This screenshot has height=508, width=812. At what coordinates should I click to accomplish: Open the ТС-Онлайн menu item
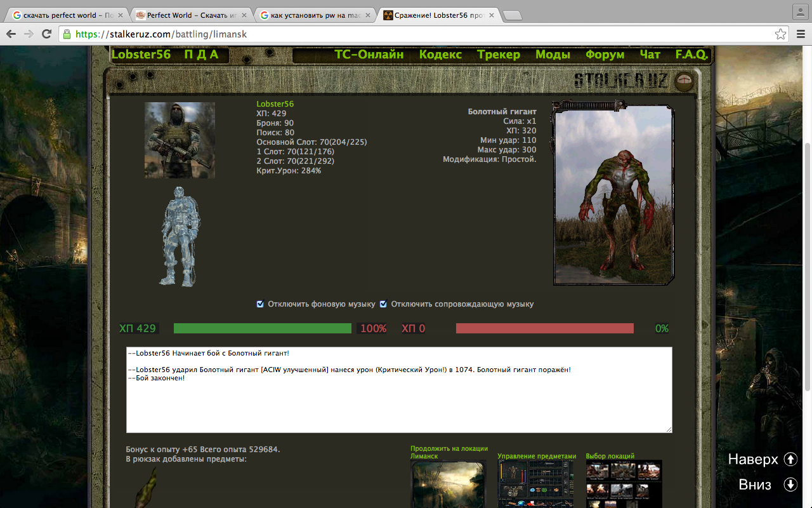coord(369,55)
